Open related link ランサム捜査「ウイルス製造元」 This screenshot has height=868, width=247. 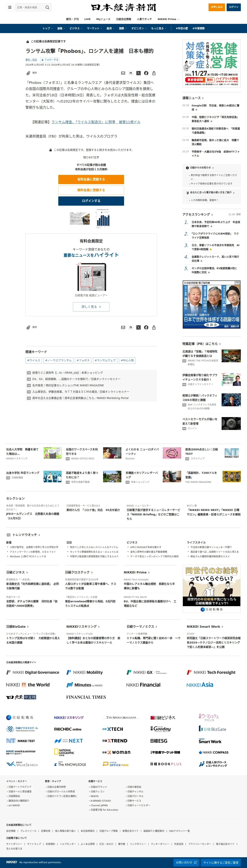pyautogui.click(x=96, y=122)
